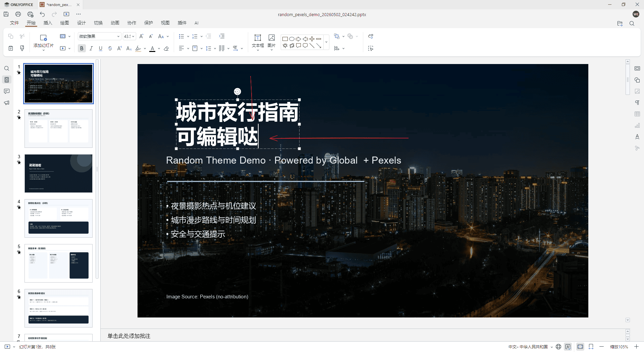This screenshot has height=352, width=644.
Task: Decrease the font size
Action: [151, 36]
